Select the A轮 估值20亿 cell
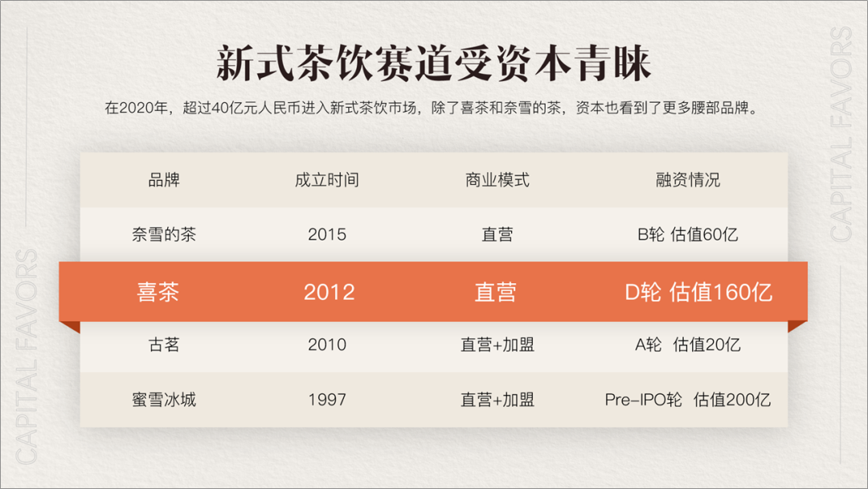 click(x=687, y=344)
